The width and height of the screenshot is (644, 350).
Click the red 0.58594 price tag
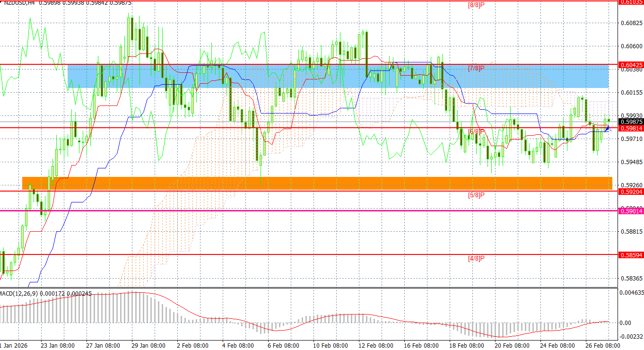tap(631, 254)
